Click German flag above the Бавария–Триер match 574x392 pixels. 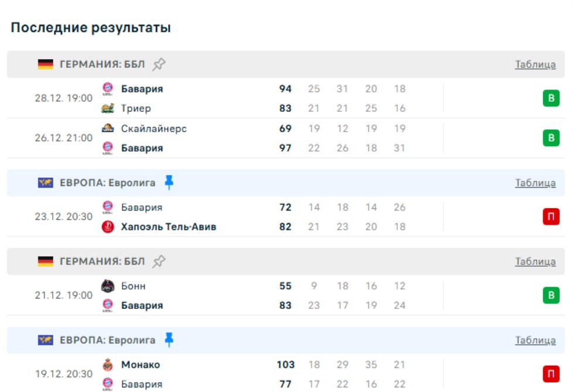click(x=45, y=64)
